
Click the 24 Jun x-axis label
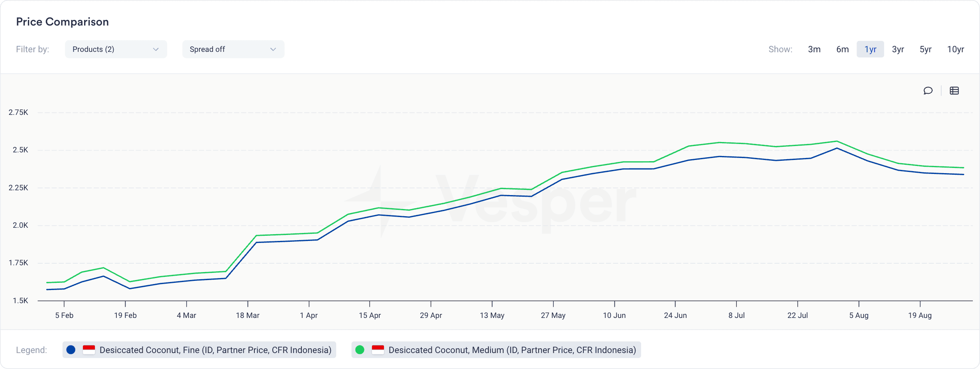pos(675,315)
